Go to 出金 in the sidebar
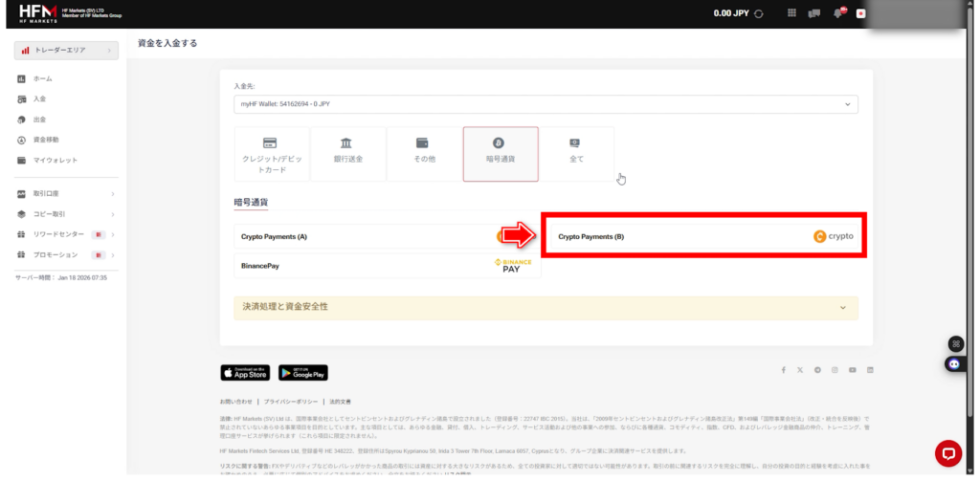Image resolution: width=980 pixels, height=481 pixels. tap(40, 120)
